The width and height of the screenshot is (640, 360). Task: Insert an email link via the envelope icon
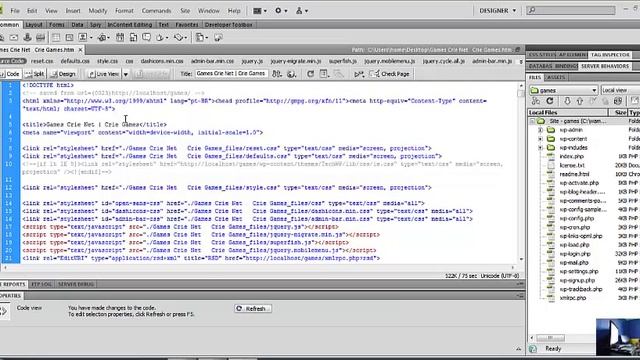coord(13,38)
